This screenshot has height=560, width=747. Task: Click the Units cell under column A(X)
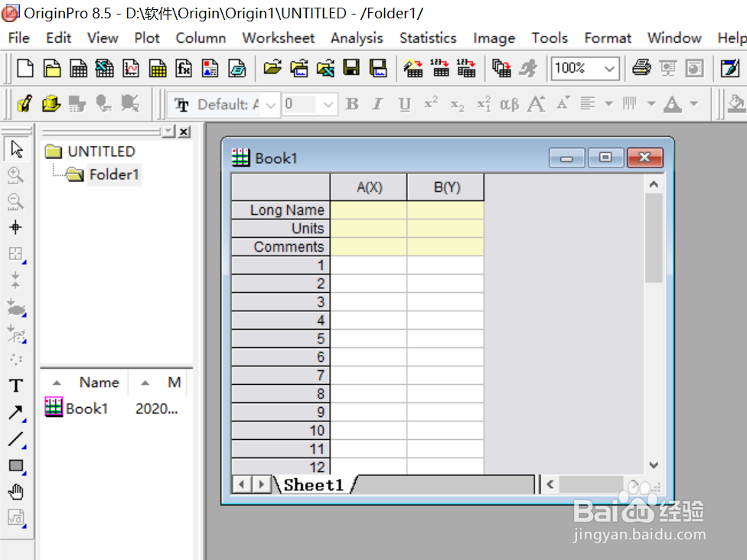(369, 228)
